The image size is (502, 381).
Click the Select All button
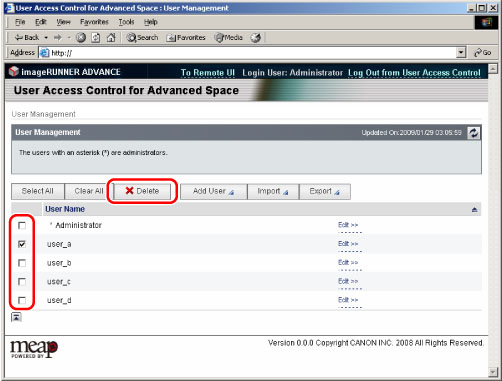[x=38, y=191]
